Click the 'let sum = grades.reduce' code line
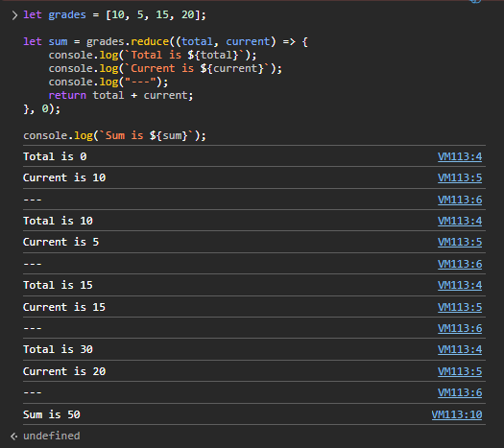Screen dimensions: 504x448 tap(165, 42)
